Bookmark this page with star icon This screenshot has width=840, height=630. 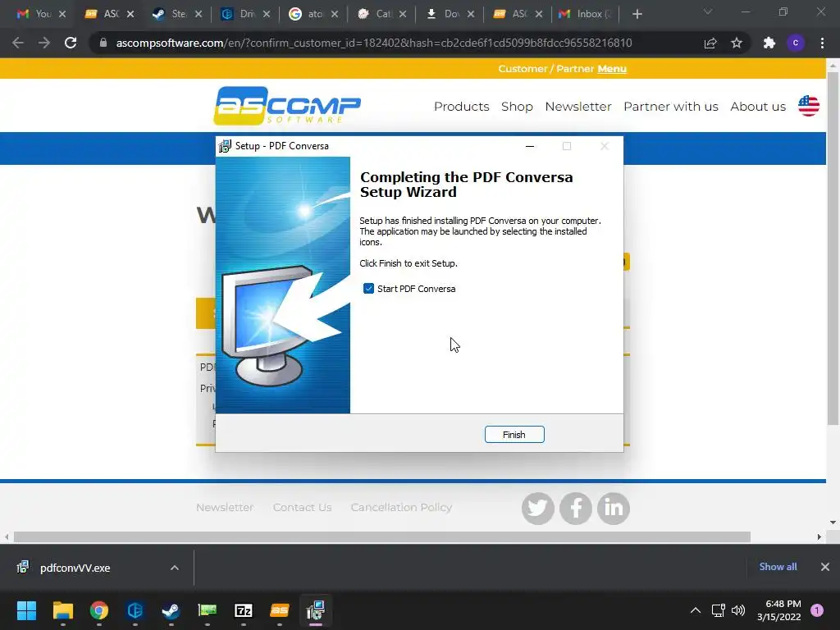pos(737,43)
